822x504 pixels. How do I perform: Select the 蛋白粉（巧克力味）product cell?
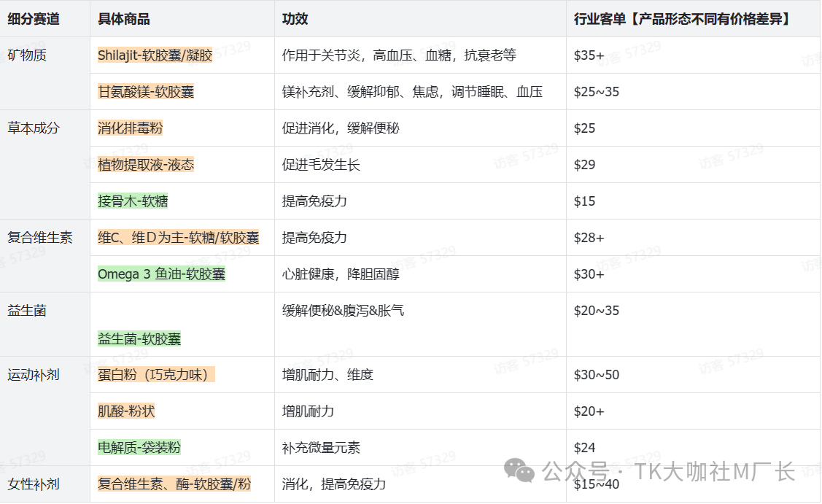point(156,375)
